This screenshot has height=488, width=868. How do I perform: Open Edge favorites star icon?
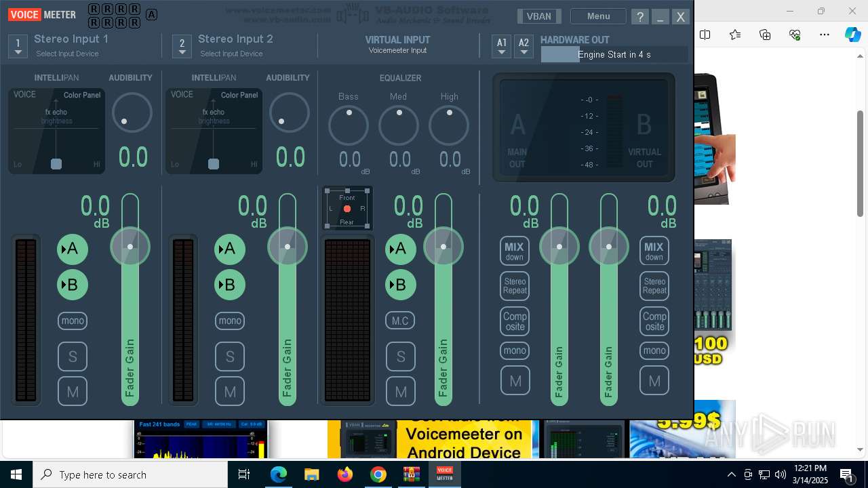click(x=735, y=35)
